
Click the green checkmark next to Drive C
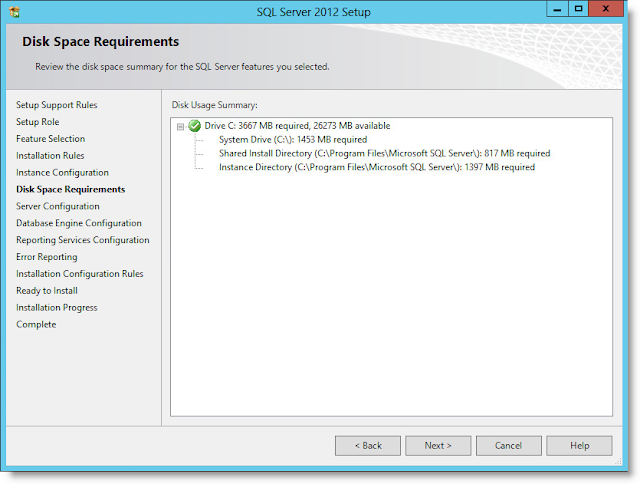tap(194, 126)
